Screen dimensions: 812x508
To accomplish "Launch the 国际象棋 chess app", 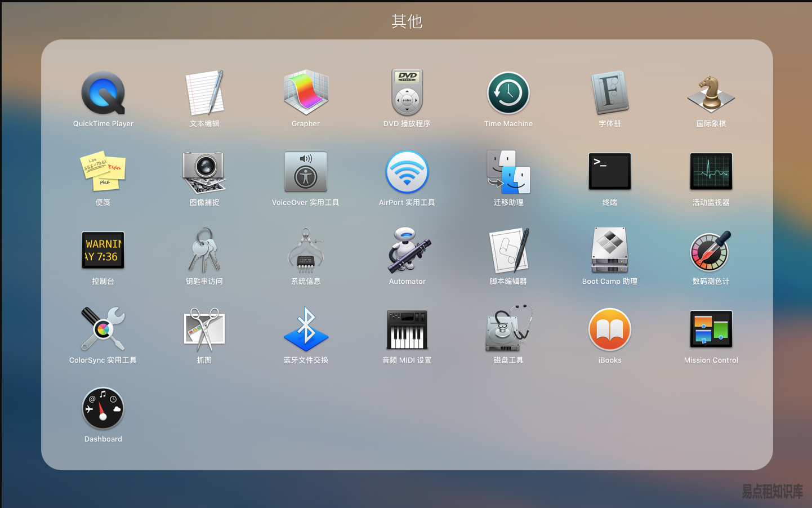I will pos(711,93).
